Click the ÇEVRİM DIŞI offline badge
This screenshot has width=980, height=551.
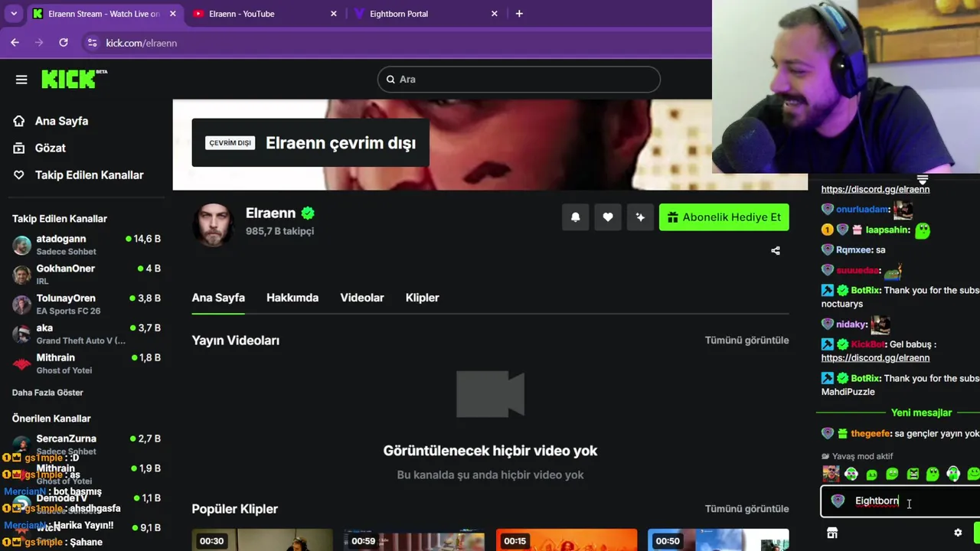pos(230,143)
